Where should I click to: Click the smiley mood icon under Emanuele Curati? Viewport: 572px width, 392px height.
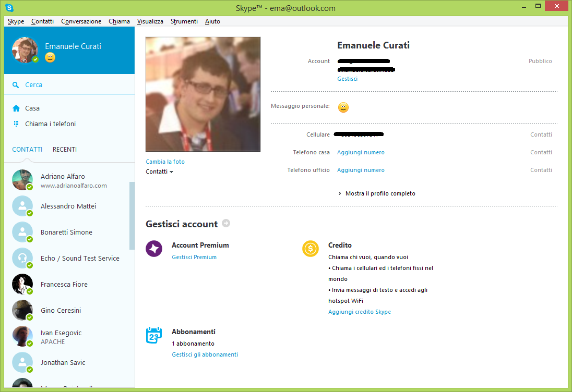tap(50, 57)
